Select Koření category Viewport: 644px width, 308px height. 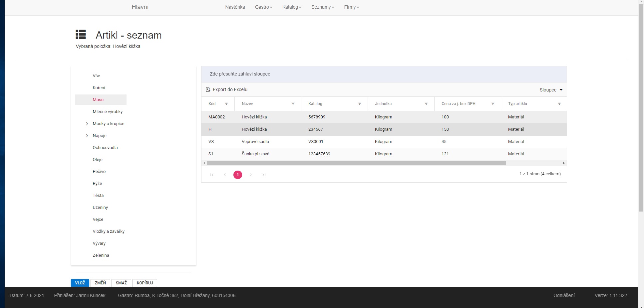pos(99,88)
